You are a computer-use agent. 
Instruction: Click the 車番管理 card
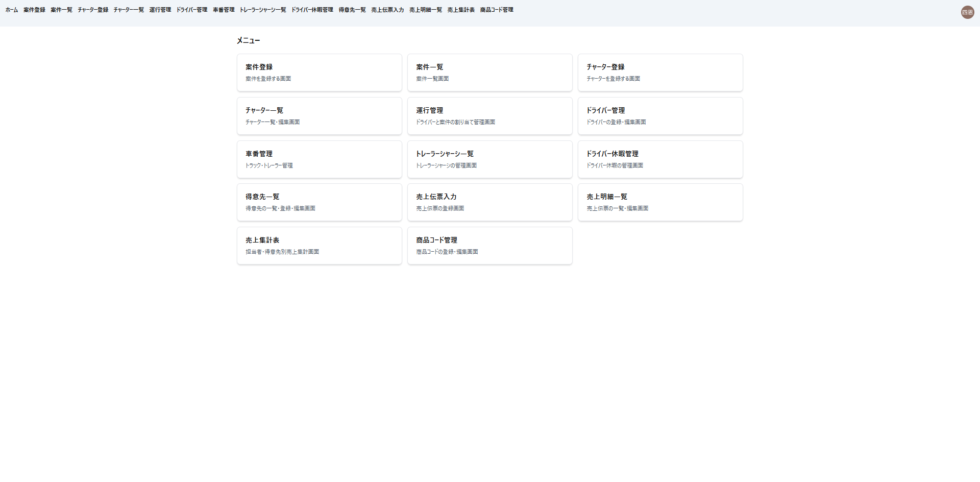pyautogui.click(x=319, y=159)
